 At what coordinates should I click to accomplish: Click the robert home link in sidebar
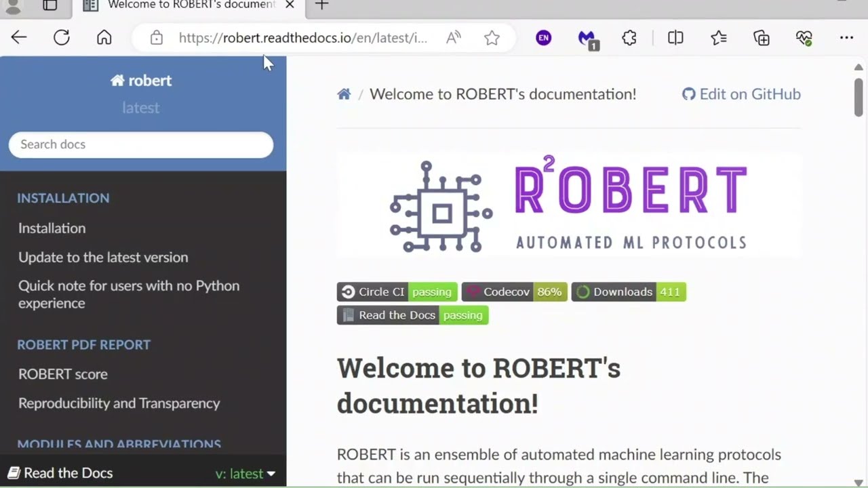tap(141, 81)
